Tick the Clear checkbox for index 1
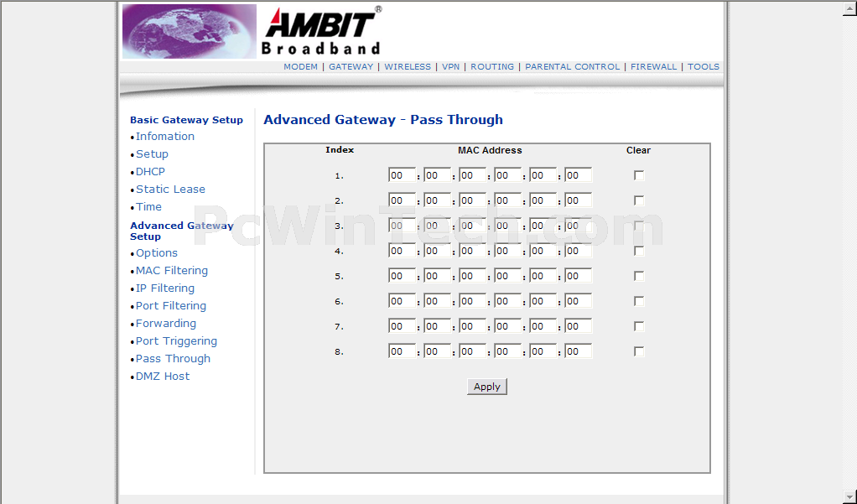This screenshot has width=857, height=504. click(x=639, y=175)
